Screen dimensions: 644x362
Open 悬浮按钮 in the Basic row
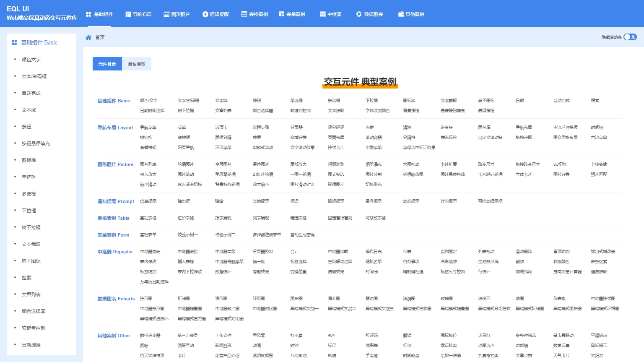pyautogui.click(x=486, y=111)
